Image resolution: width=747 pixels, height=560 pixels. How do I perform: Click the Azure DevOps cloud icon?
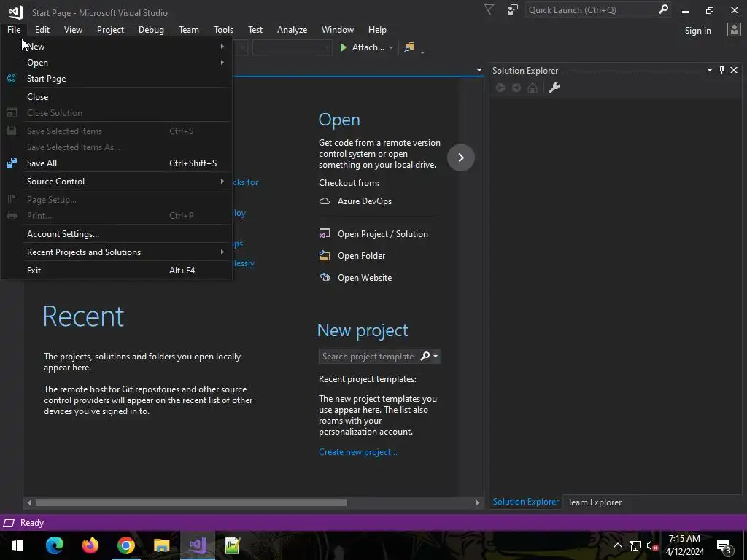[x=325, y=201]
